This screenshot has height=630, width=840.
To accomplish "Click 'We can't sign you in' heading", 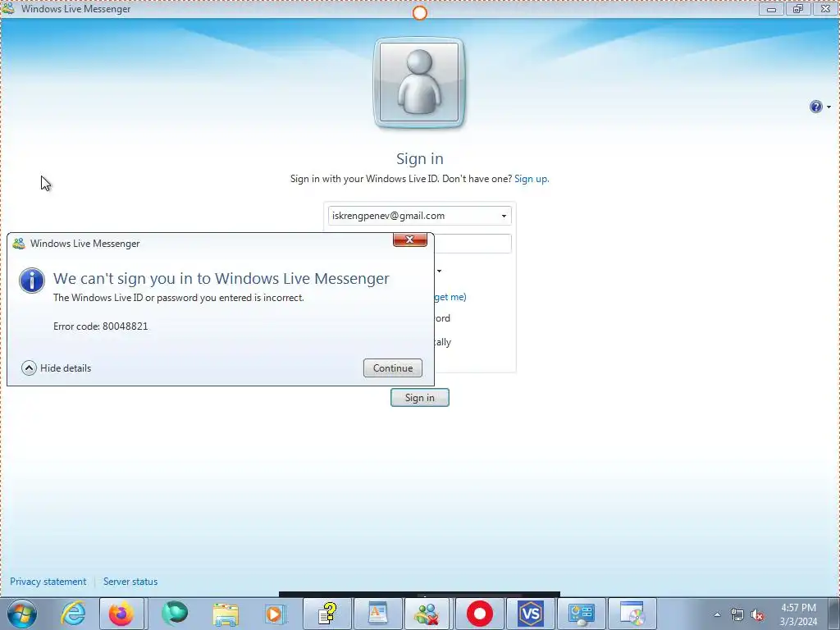I will [221, 279].
